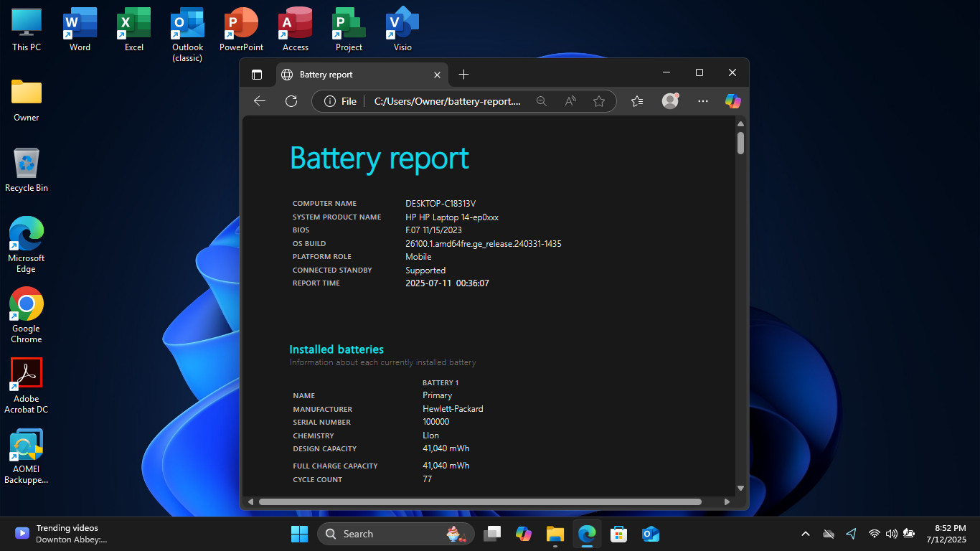Image resolution: width=980 pixels, height=551 pixels.
Task: Click the report time 2025-07-11 00:36:07
Action: [447, 283]
